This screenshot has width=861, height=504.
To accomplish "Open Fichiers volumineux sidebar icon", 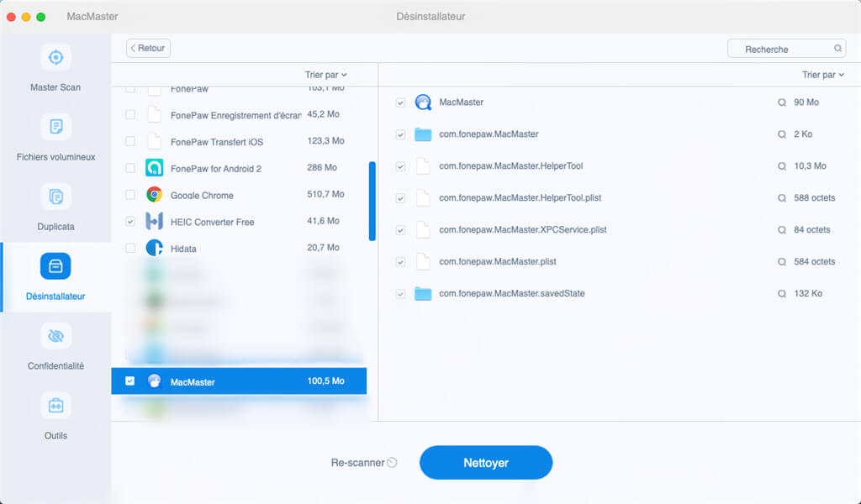I will pos(55,127).
